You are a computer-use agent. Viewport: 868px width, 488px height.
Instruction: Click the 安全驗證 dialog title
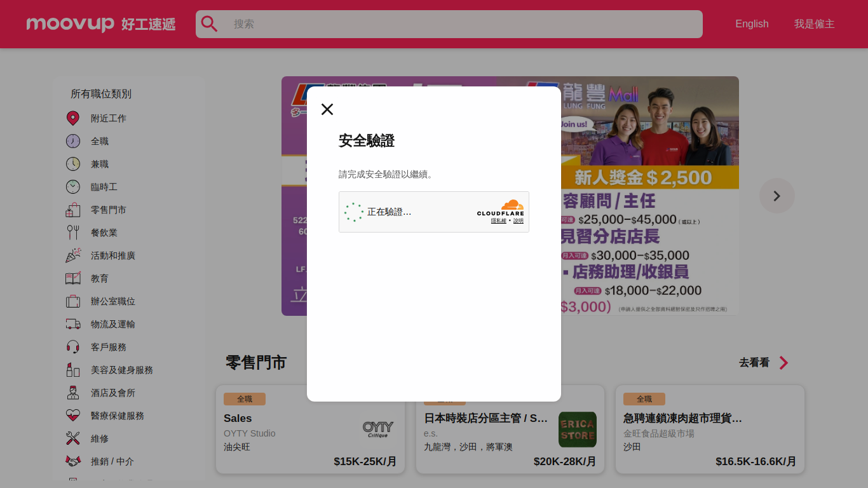pyautogui.click(x=367, y=141)
